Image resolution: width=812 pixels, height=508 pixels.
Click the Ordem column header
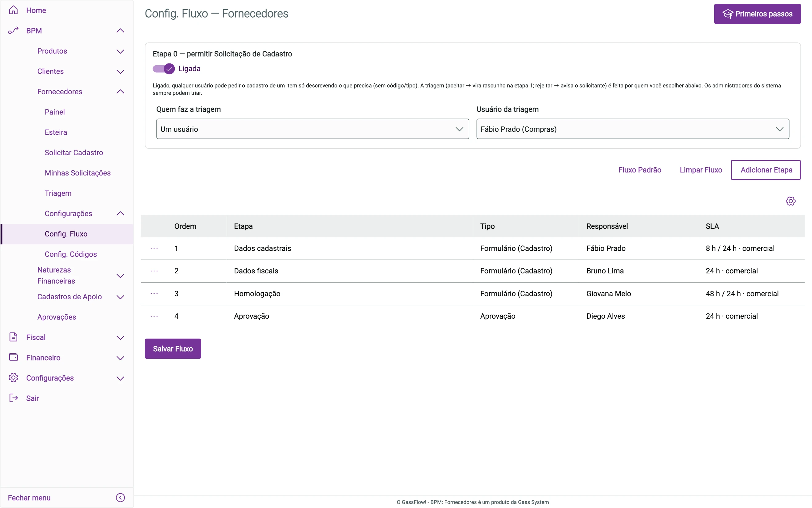tap(185, 226)
